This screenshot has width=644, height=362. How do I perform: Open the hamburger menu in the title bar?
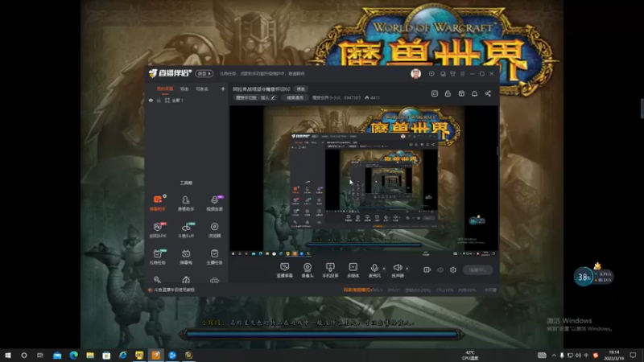pyautogui.click(x=462, y=74)
